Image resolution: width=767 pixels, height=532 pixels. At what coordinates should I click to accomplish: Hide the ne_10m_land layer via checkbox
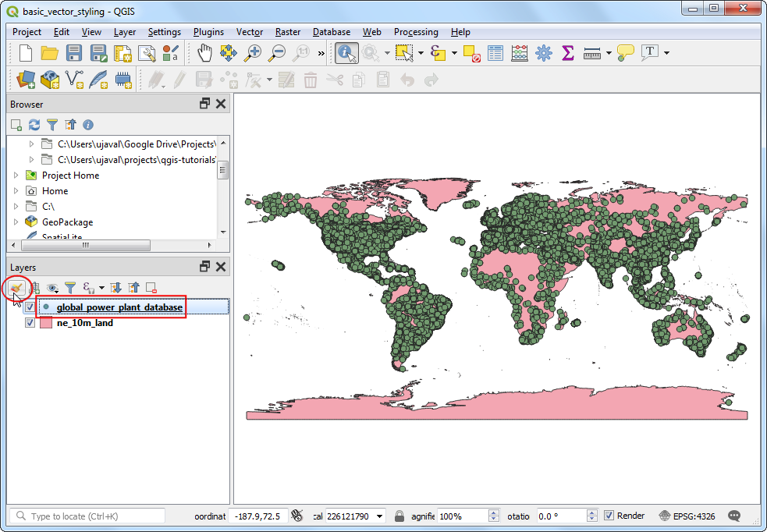30,323
